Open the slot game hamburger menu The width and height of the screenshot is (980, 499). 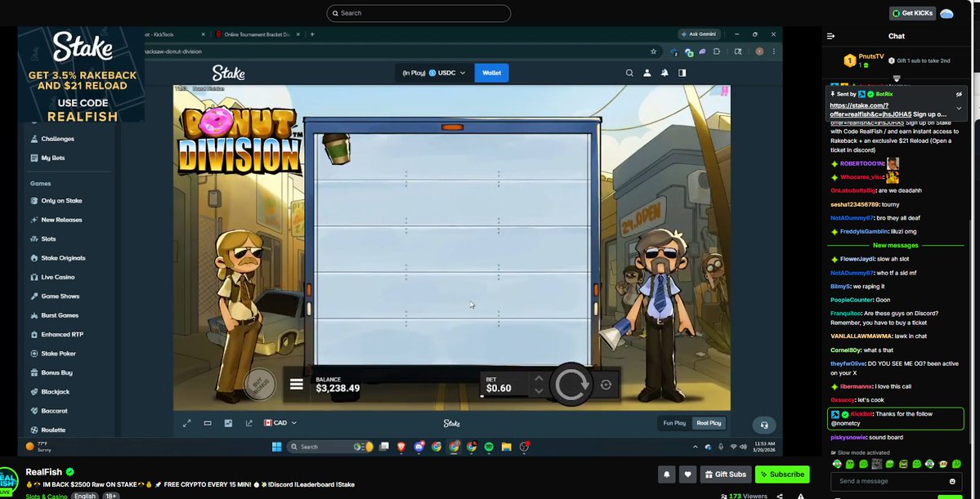pyautogui.click(x=296, y=384)
